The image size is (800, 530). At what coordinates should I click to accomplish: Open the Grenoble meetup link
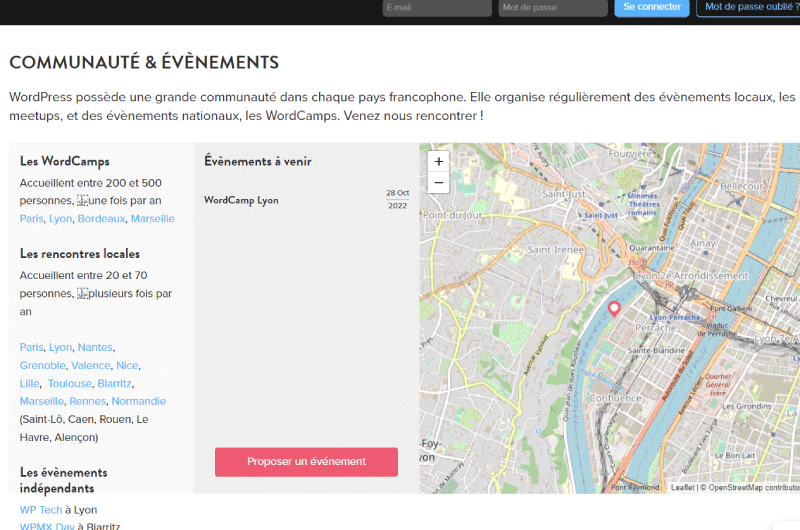[x=43, y=365]
